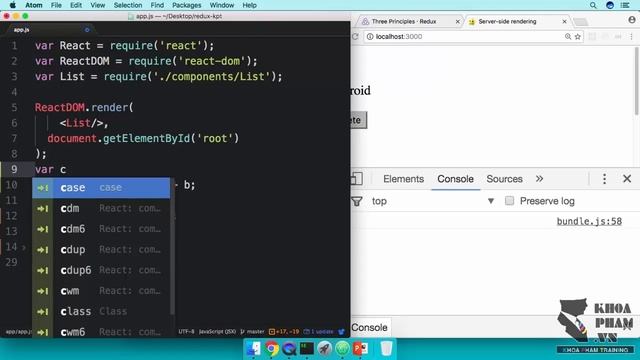Choose the 'cdup' snippet suggestion
Screen dimensions: 640x360
[x=101, y=250]
